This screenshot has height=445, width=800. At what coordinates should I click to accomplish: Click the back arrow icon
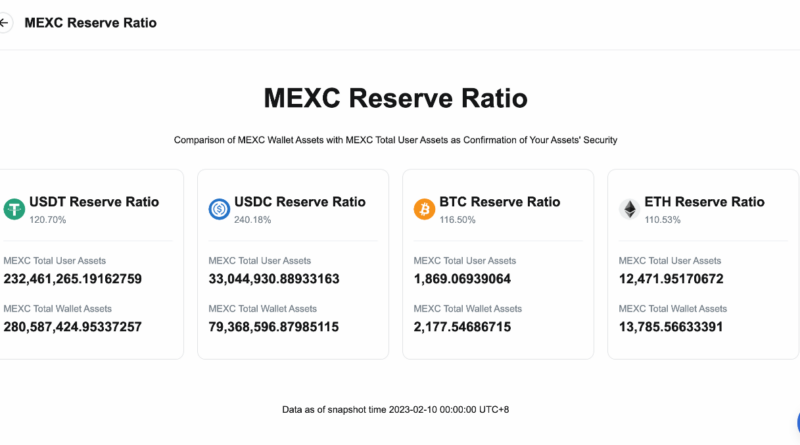click(x=5, y=22)
